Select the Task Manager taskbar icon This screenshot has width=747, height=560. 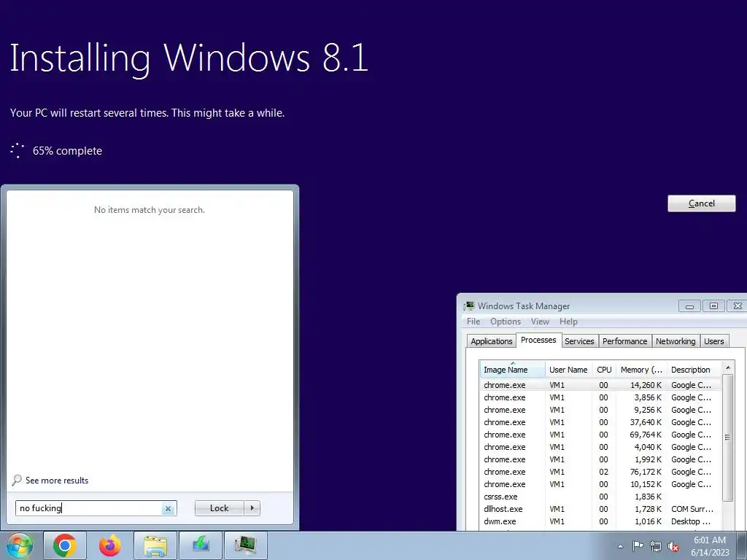click(x=246, y=545)
